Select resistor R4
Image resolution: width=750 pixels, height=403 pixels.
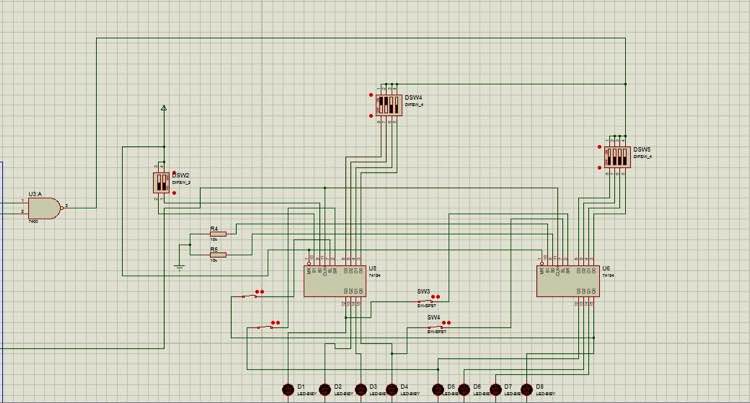click(218, 234)
